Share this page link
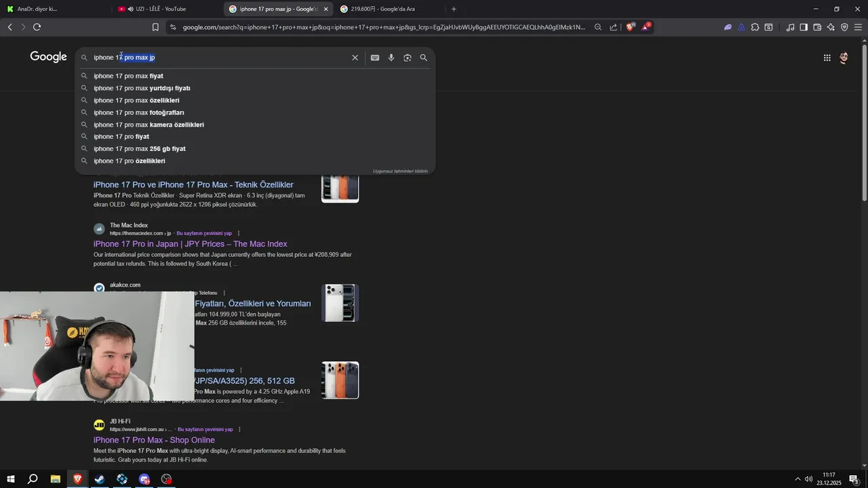868x488 pixels. (614, 27)
